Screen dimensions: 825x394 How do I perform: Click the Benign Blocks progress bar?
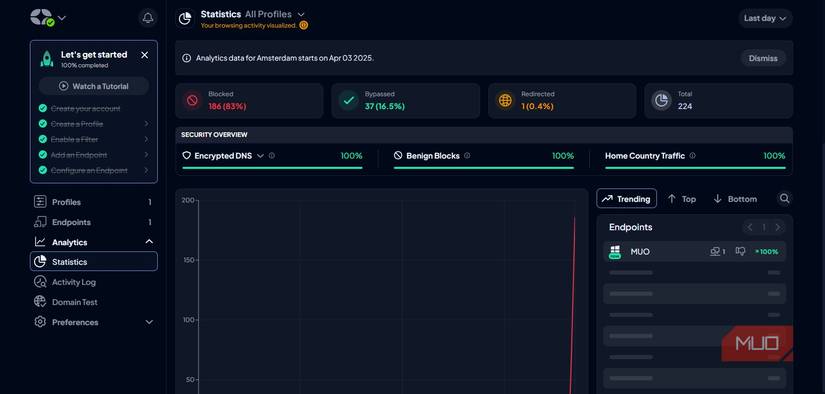coord(484,168)
